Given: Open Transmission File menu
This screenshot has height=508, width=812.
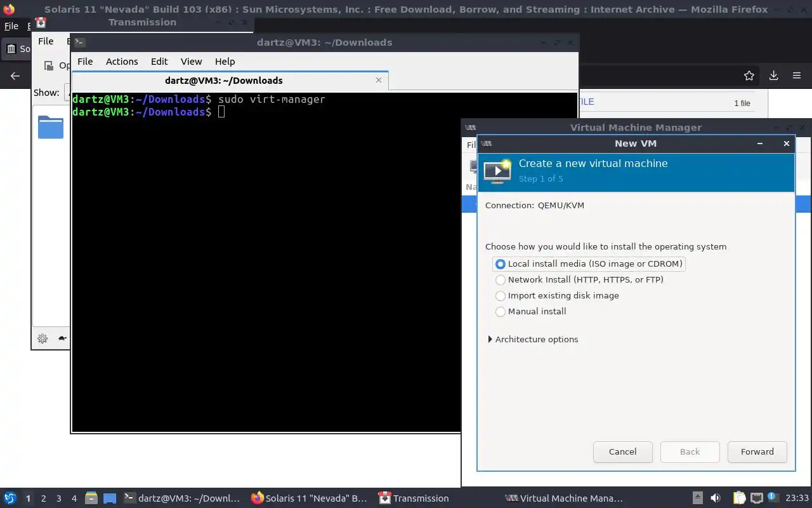Looking at the screenshot, I should tap(46, 41).
